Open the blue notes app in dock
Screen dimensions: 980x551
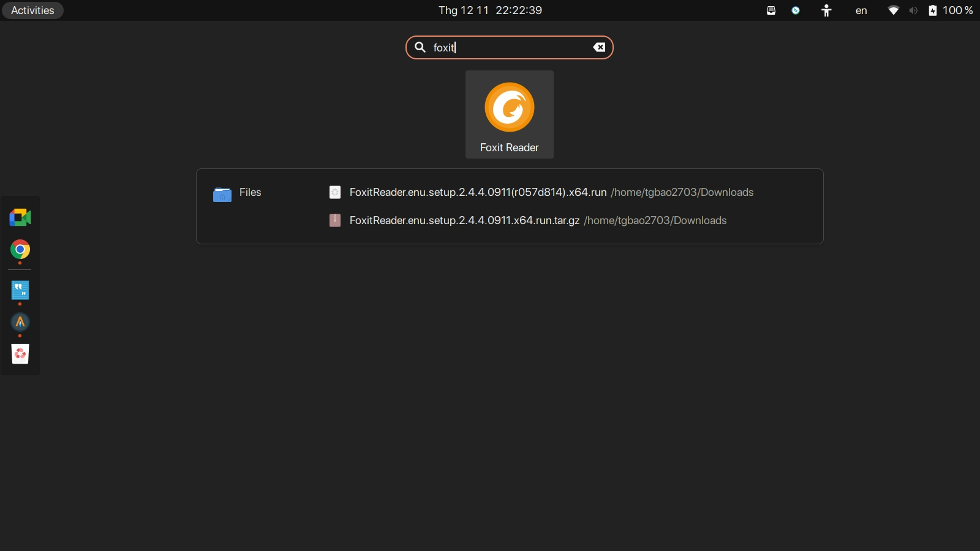pos(20,290)
